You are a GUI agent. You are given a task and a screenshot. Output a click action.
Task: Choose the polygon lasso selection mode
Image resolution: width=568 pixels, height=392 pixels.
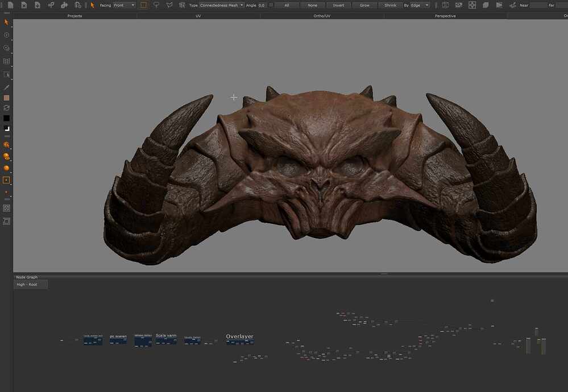click(x=169, y=5)
